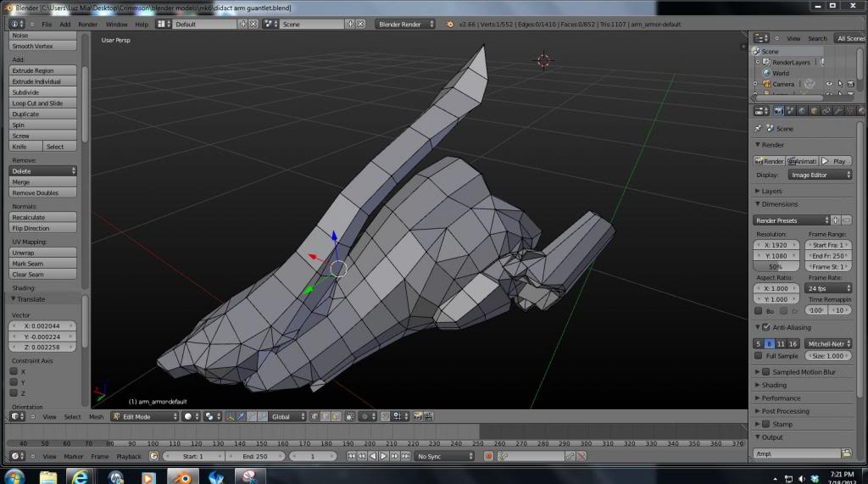Screen dimensions: 868x484
Task: Pin the properties context with pushpin
Action: click(758, 128)
